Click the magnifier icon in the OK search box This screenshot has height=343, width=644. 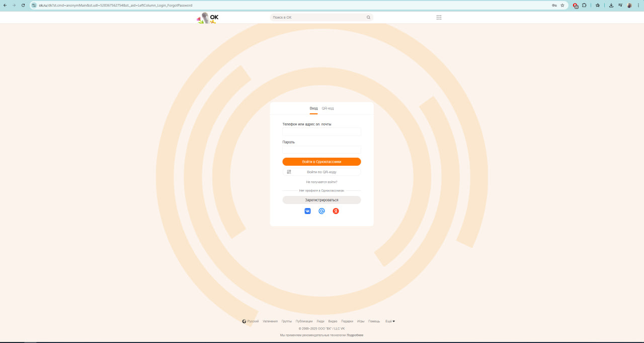(368, 18)
